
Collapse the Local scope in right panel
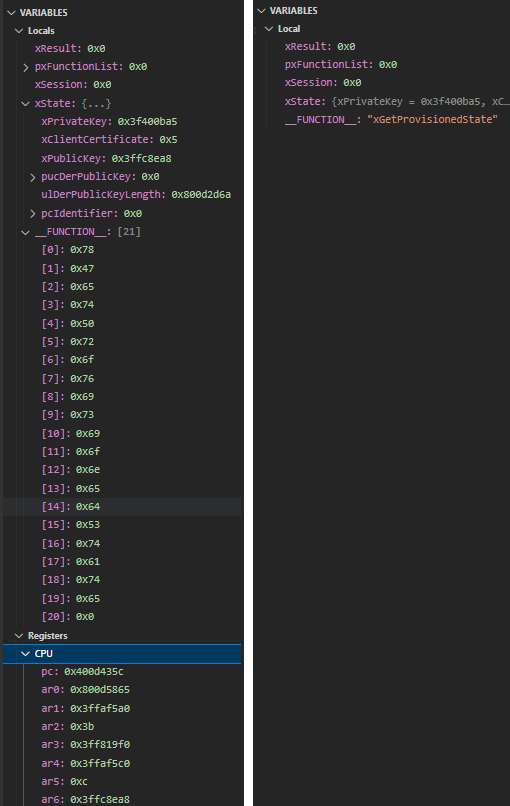pyautogui.click(x=269, y=29)
